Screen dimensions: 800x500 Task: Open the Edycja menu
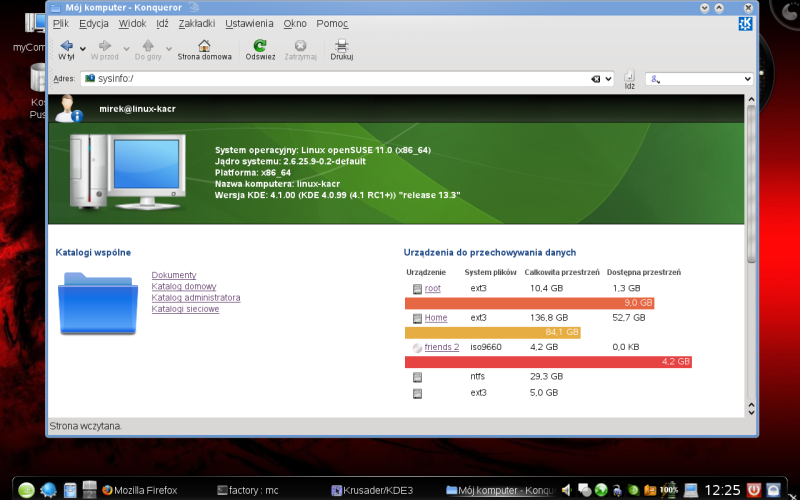[x=94, y=23]
